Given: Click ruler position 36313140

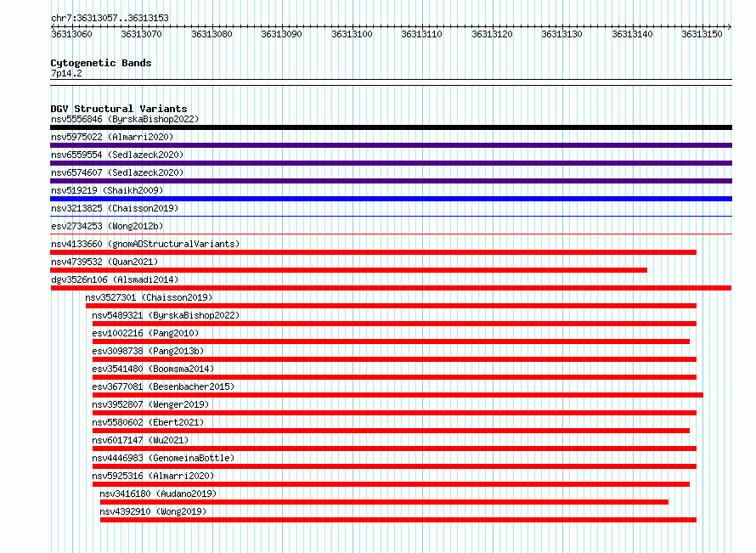Looking at the screenshot, I should pyautogui.click(x=633, y=34).
